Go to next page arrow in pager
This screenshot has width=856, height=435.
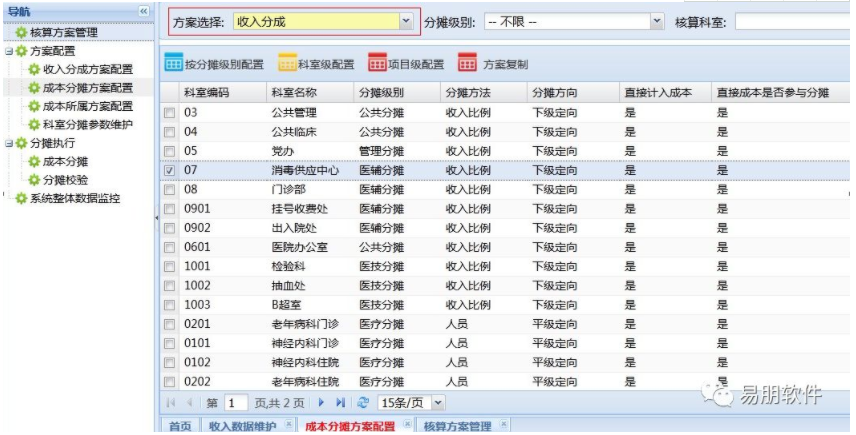321,403
